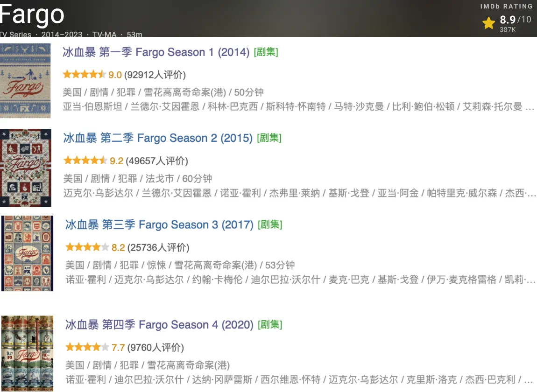This screenshot has height=392, width=537.
Task: Click the 387K vote count
Action: click(508, 29)
